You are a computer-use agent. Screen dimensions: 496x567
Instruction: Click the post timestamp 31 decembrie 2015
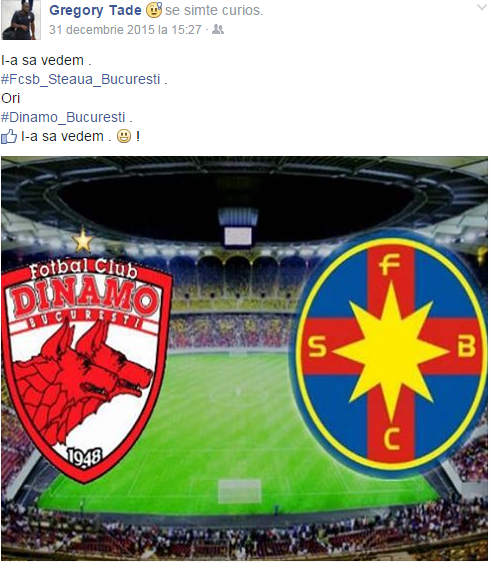[x=125, y=30]
